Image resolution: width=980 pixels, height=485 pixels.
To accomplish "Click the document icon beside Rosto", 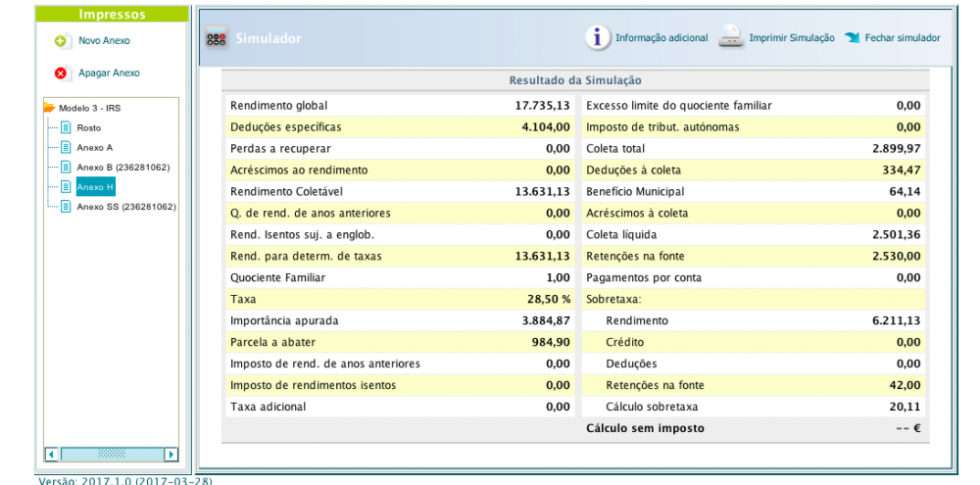I will click(65, 127).
